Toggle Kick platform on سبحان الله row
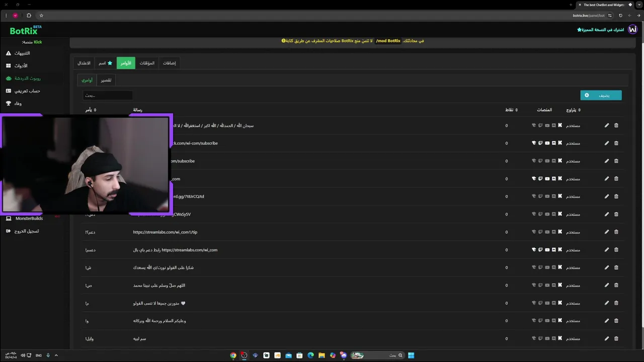This screenshot has height=362, width=644. [560, 125]
